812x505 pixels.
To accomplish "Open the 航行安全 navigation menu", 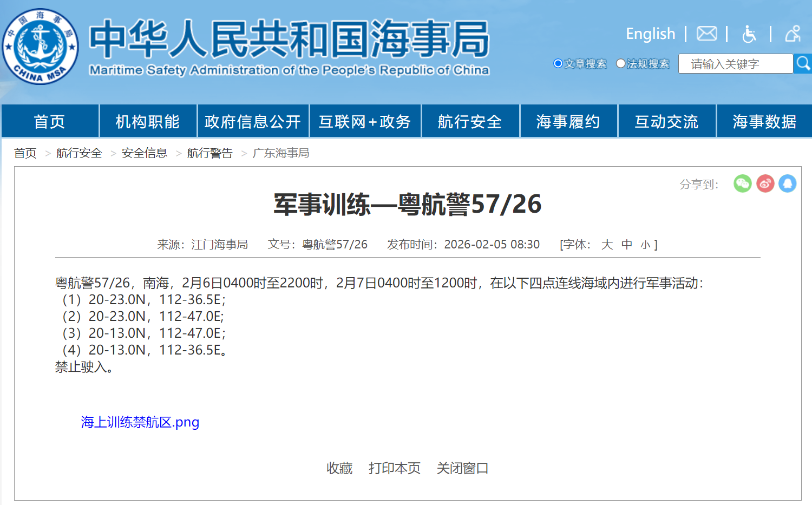I will point(470,122).
